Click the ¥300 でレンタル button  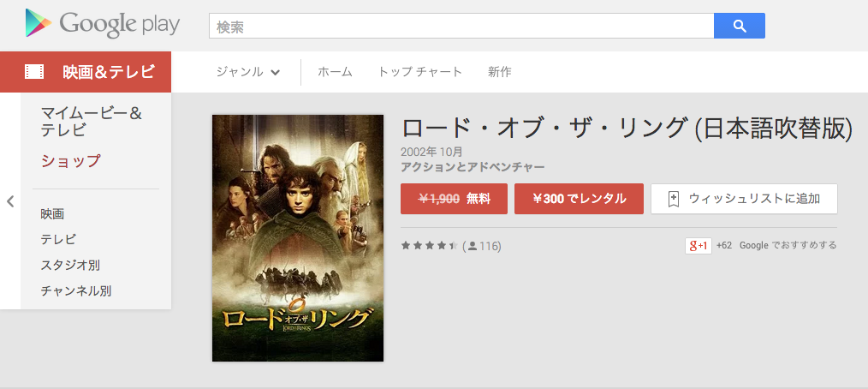coord(579,199)
